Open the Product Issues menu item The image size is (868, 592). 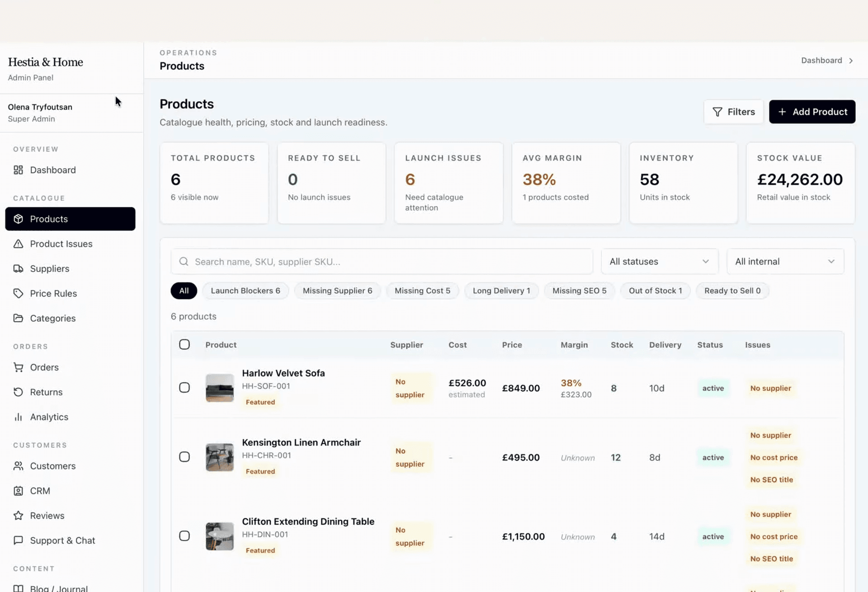click(x=70, y=244)
